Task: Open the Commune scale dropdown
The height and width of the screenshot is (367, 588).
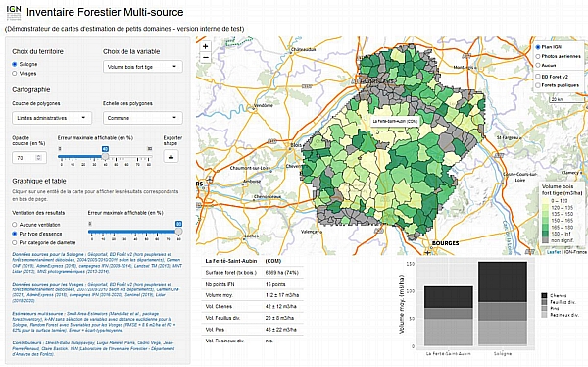Action: click(143, 118)
